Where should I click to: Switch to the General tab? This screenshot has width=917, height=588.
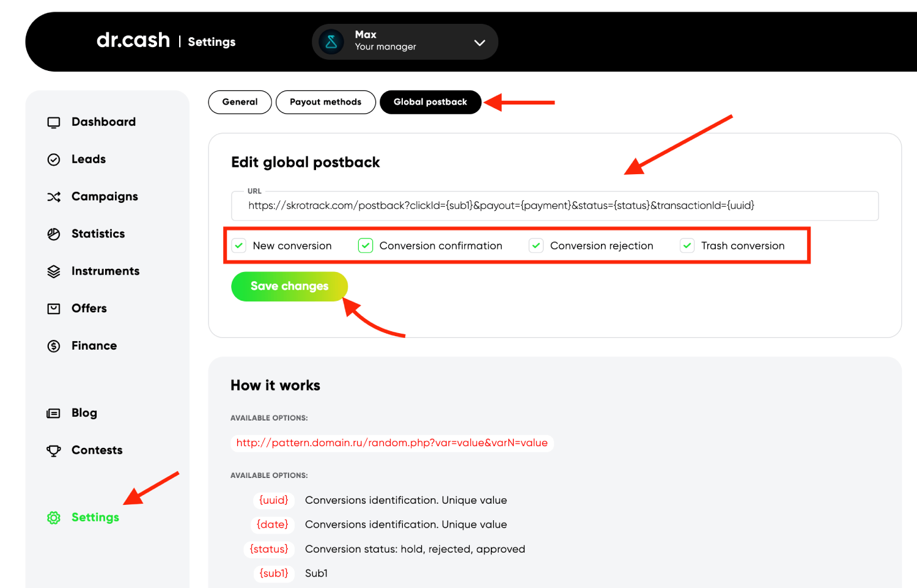(240, 102)
